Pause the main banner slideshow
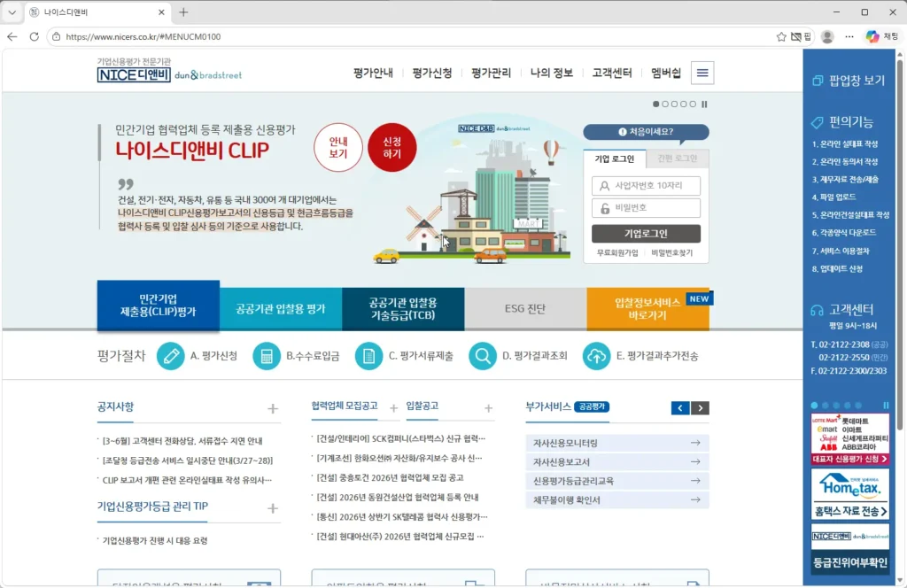Image resolution: width=907 pixels, height=588 pixels. pyautogui.click(x=704, y=104)
